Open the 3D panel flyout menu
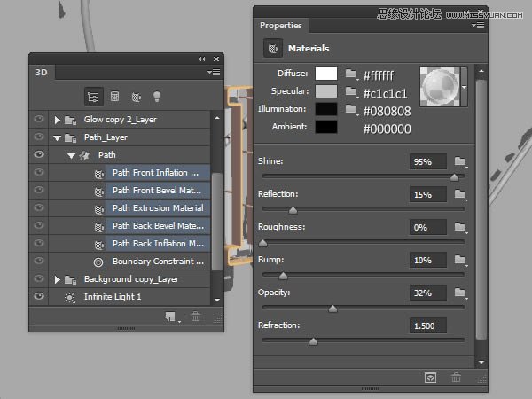 pos(214,73)
